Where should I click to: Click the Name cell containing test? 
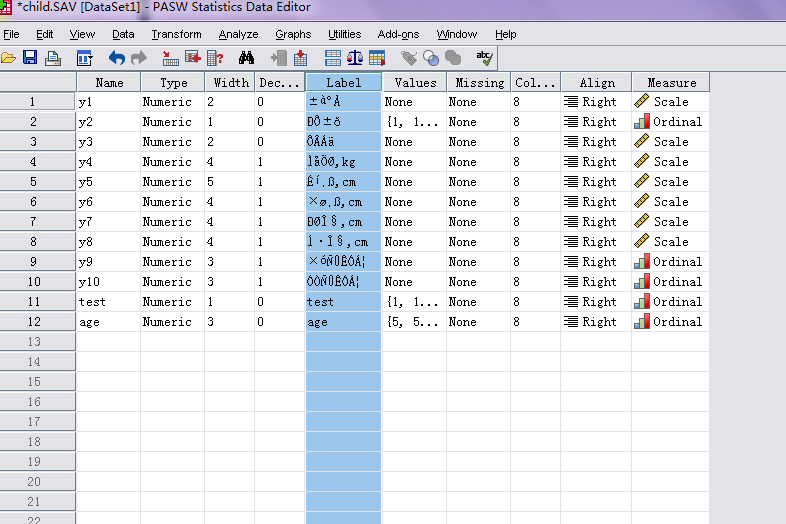click(108, 302)
